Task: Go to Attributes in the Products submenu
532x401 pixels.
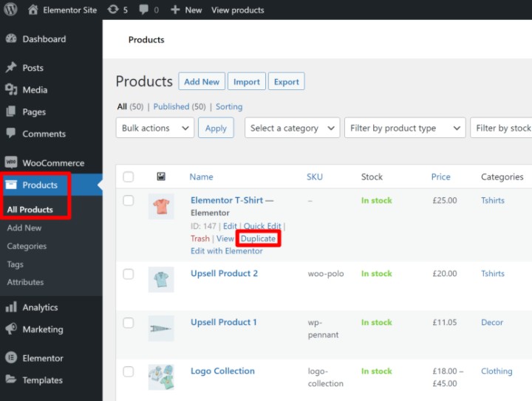Action: pyautogui.click(x=25, y=282)
